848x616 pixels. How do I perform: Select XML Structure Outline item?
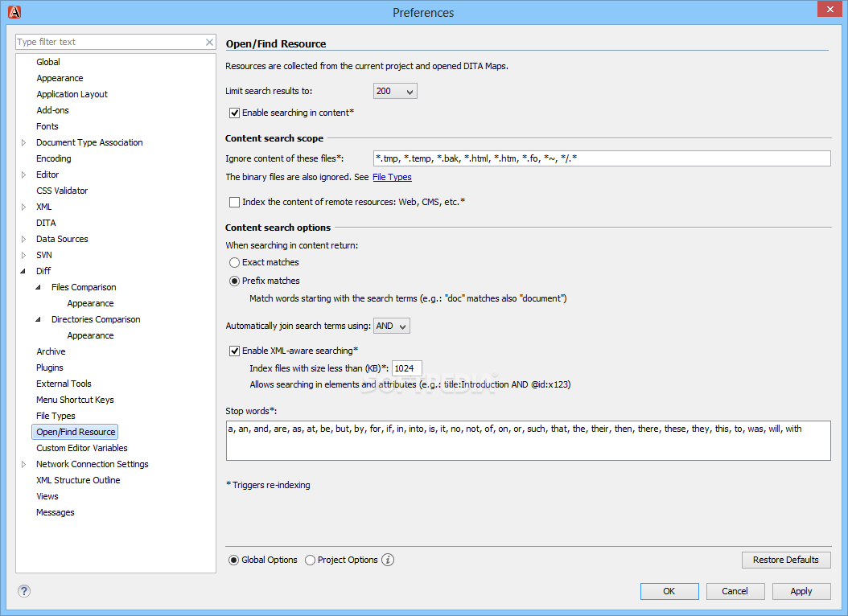point(78,480)
